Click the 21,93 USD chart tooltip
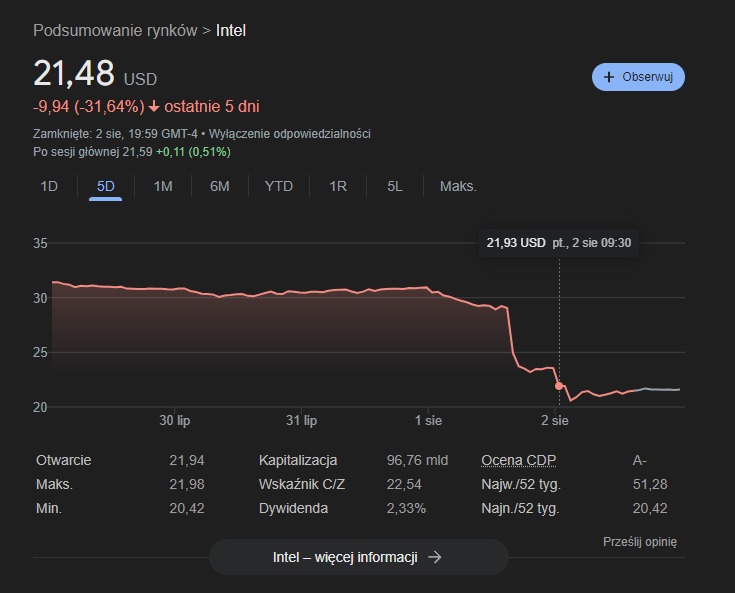 (x=559, y=243)
